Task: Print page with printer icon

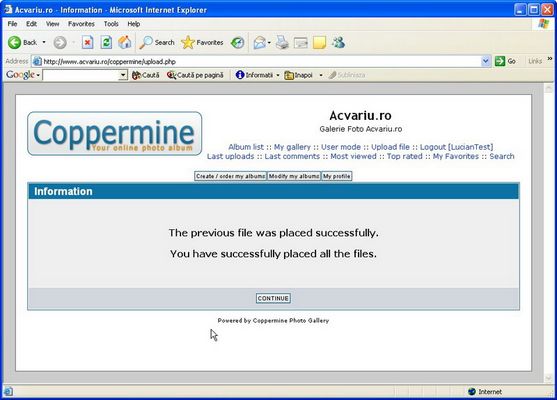Action: [x=282, y=43]
